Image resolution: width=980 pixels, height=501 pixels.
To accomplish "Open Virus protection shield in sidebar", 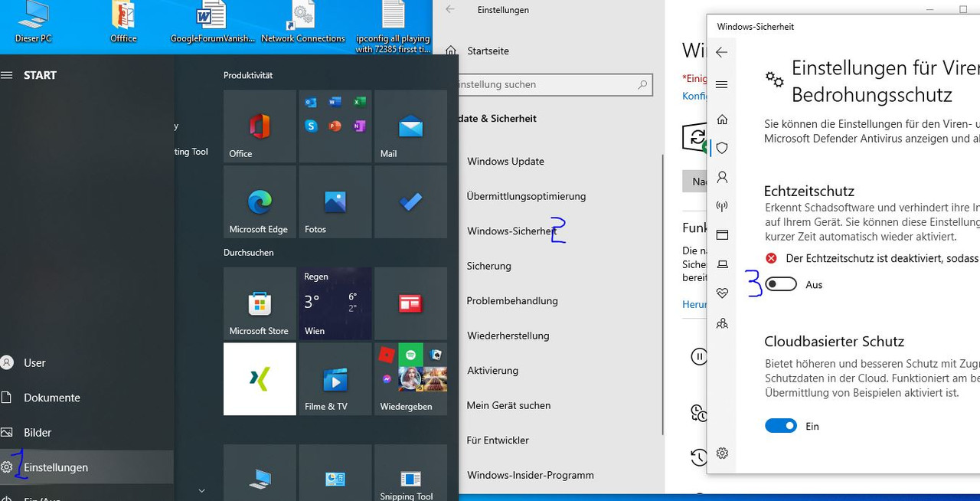I will 722,148.
